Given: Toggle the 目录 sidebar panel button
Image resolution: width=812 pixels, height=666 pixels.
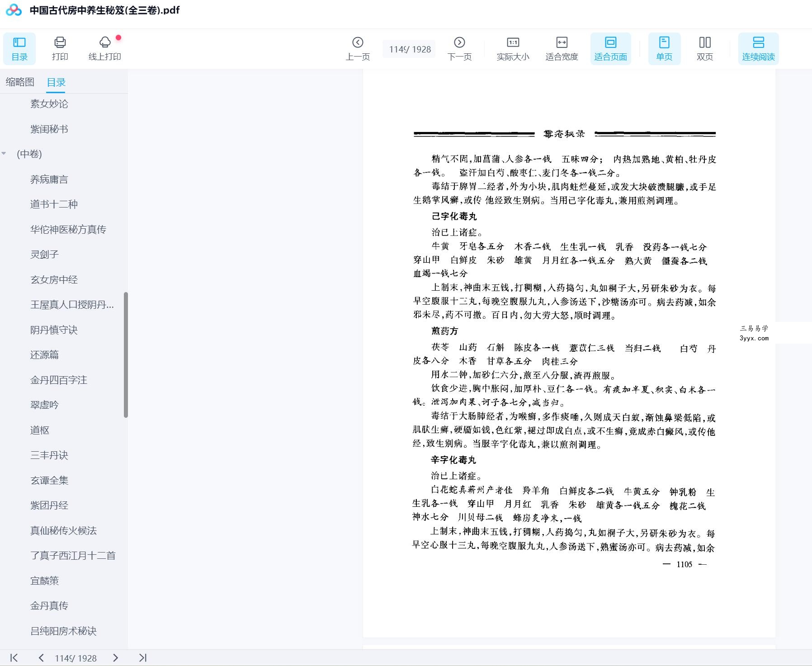Looking at the screenshot, I should click(19, 49).
